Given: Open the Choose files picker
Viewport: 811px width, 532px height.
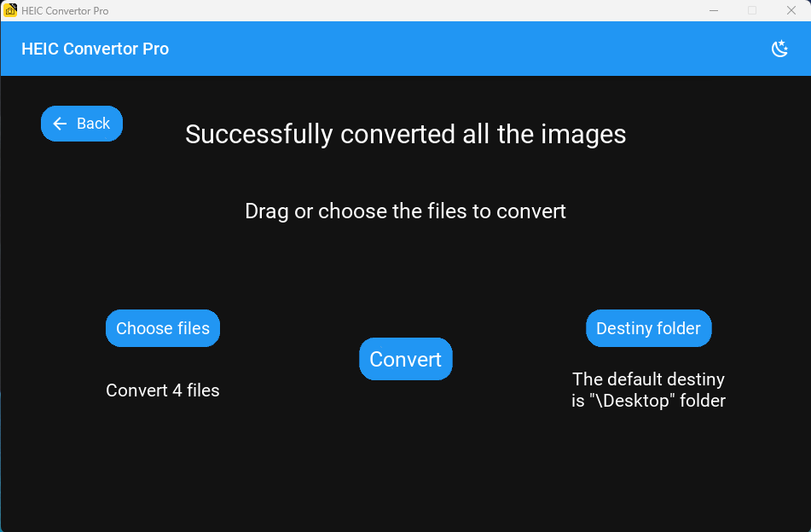Looking at the screenshot, I should pyautogui.click(x=163, y=328).
